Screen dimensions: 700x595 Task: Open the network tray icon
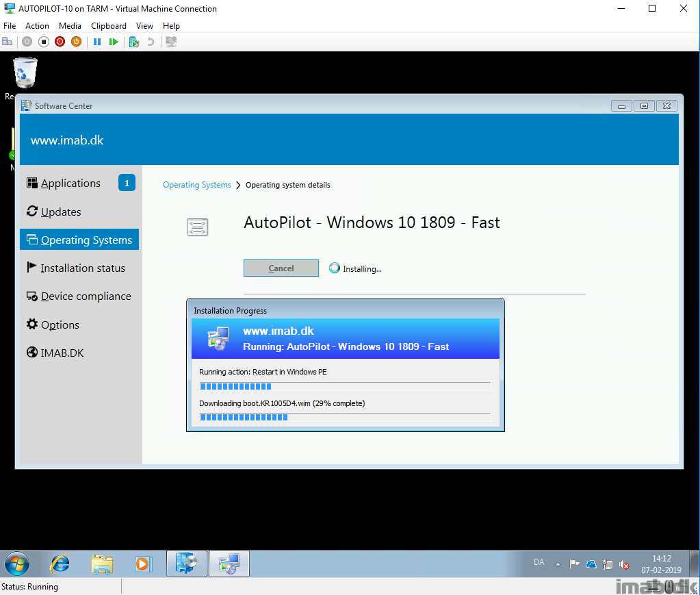[x=608, y=565]
